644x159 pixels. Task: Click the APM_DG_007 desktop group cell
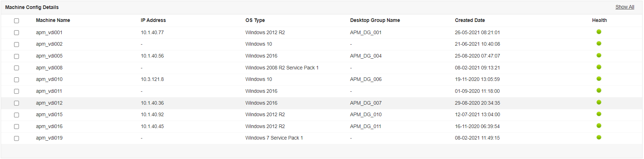366,103
